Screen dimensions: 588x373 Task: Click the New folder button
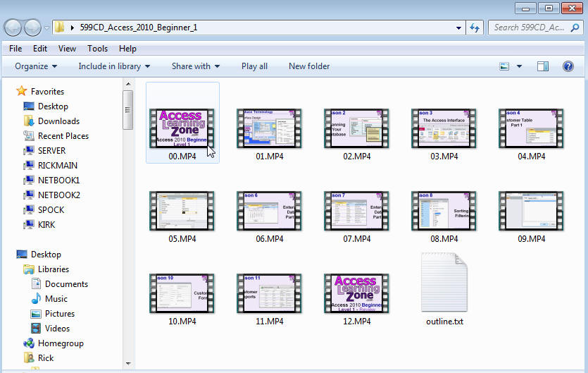click(309, 66)
